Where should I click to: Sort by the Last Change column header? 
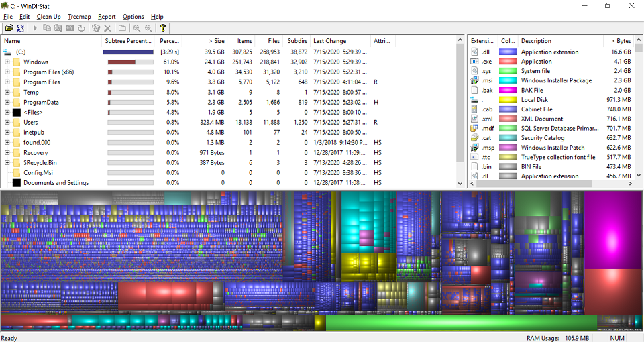(x=339, y=41)
